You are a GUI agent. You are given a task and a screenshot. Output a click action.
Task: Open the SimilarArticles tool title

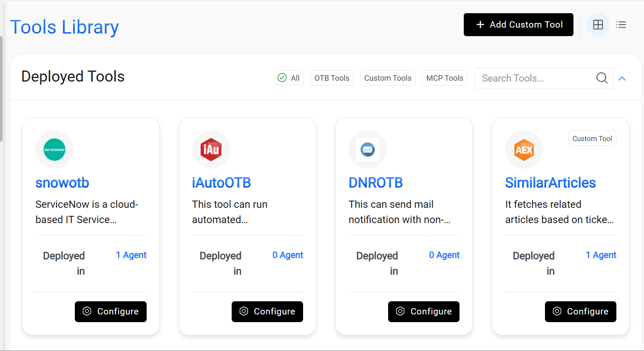(x=550, y=183)
